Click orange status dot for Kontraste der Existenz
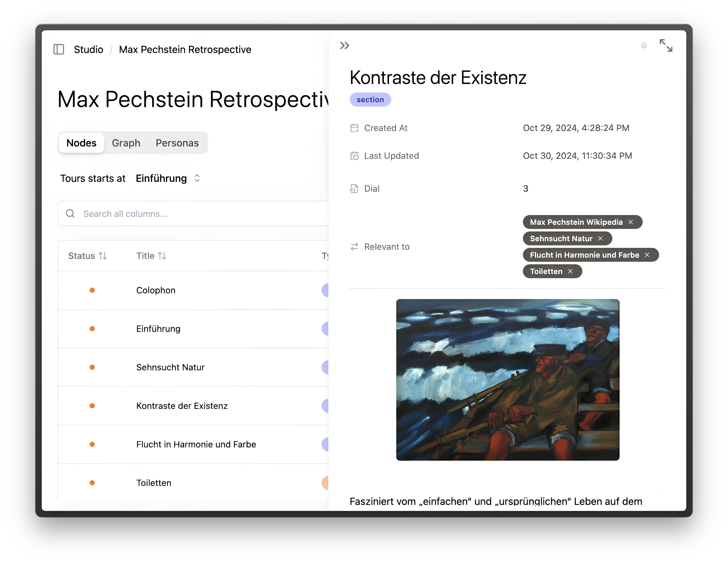728x564 pixels. click(x=92, y=406)
